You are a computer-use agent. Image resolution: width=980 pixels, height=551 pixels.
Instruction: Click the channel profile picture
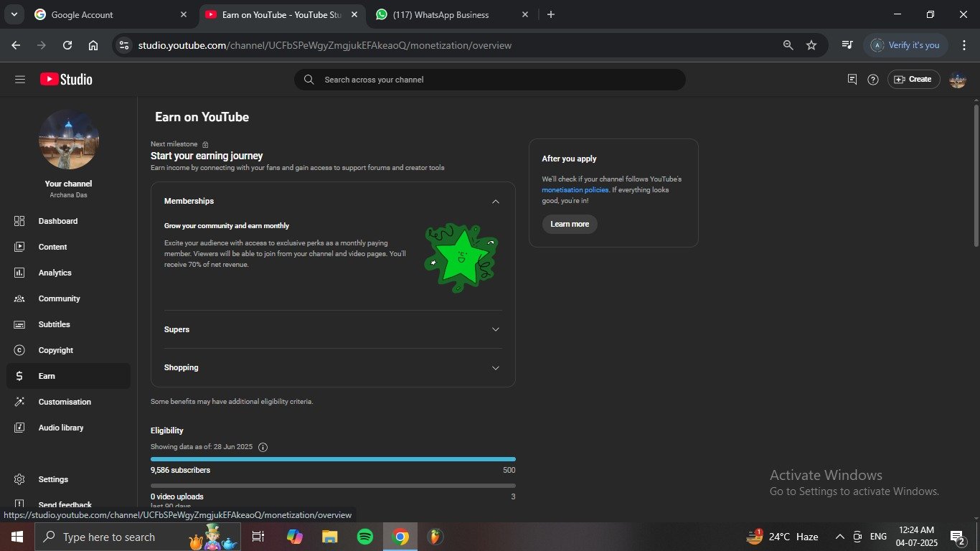click(x=69, y=140)
